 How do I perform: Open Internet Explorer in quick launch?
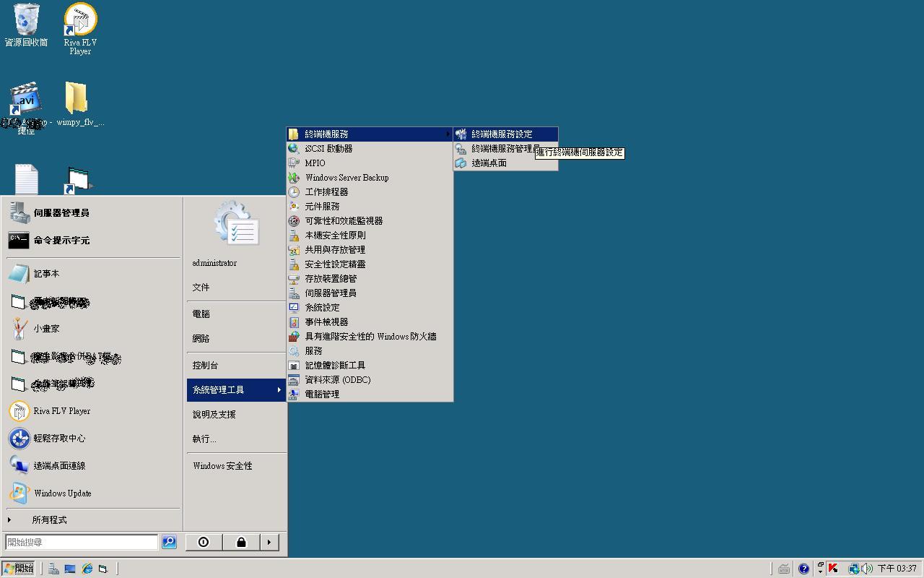click(x=87, y=569)
